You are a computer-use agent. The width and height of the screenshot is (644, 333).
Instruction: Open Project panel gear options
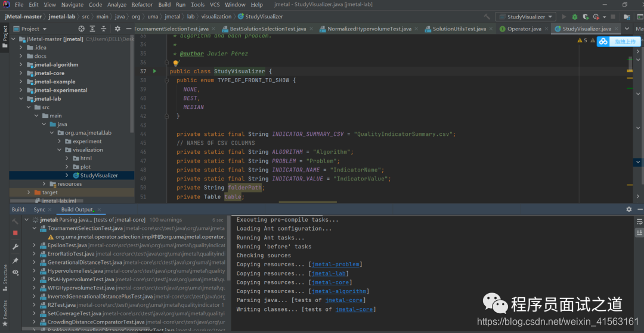coord(117,29)
